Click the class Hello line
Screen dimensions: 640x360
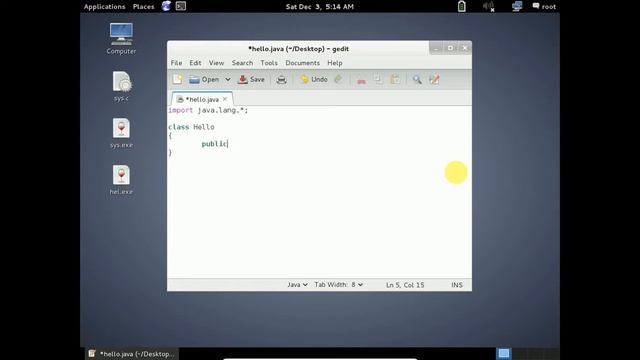pos(191,127)
